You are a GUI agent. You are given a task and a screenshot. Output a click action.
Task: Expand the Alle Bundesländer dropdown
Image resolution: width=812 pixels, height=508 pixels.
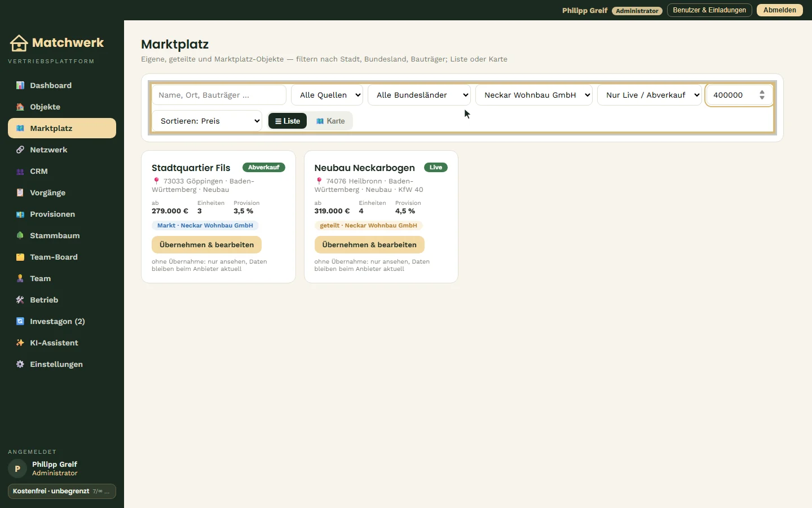pos(420,95)
